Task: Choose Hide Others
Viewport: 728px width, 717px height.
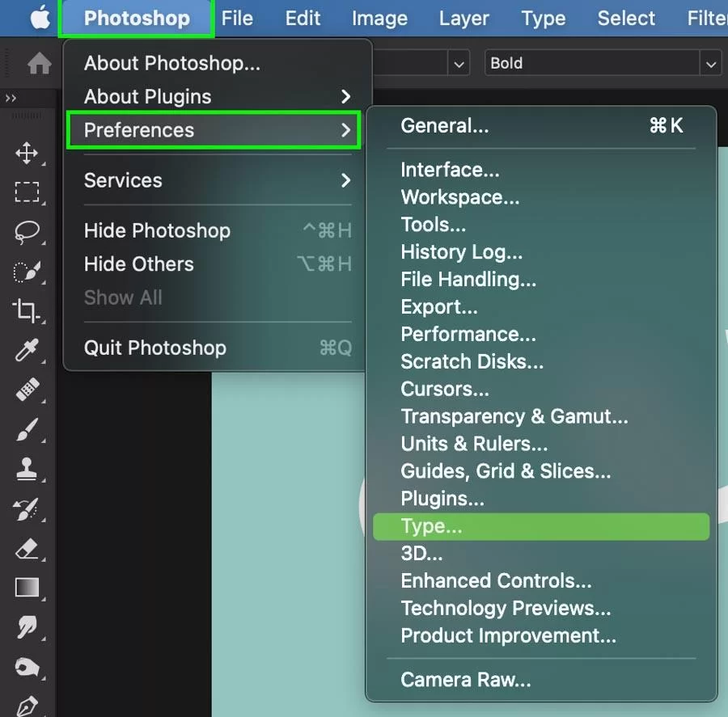Action: coord(218,264)
